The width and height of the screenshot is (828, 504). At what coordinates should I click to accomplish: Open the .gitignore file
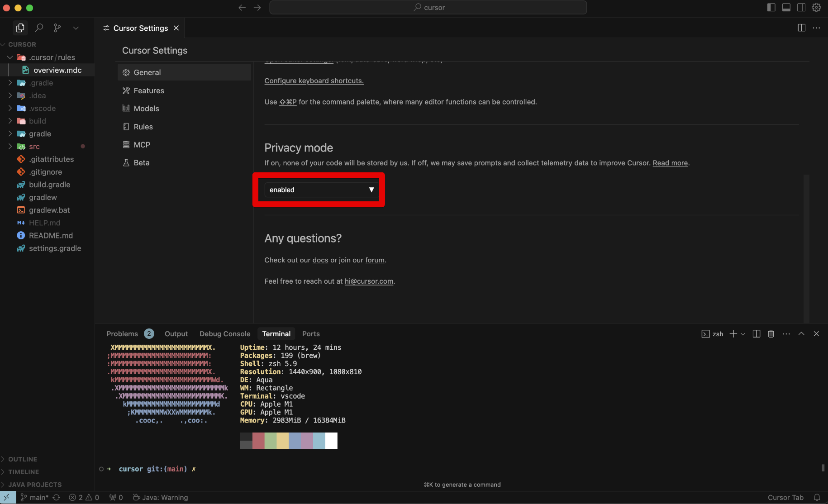coord(47,172)
